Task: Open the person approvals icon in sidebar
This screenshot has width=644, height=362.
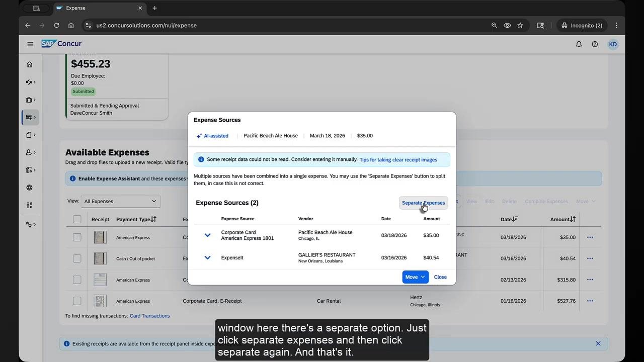Action: click(29, 152)
